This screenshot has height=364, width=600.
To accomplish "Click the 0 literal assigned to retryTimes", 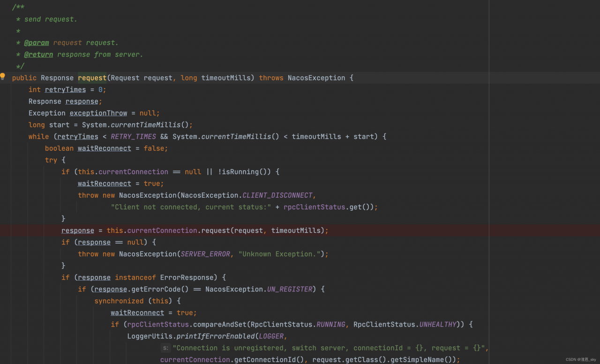I will click(x=100, y=89).
